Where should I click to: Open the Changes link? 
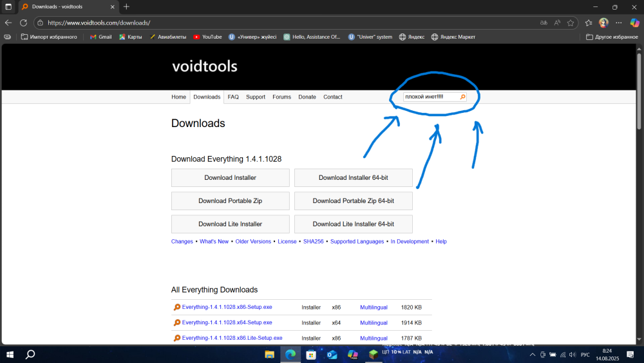(182, 241)
